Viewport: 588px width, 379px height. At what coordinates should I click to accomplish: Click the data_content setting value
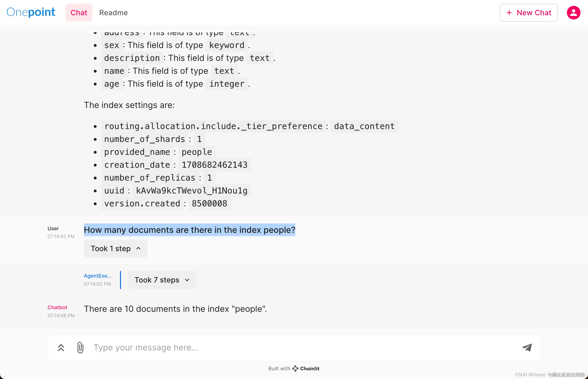(x=364, y=126)
